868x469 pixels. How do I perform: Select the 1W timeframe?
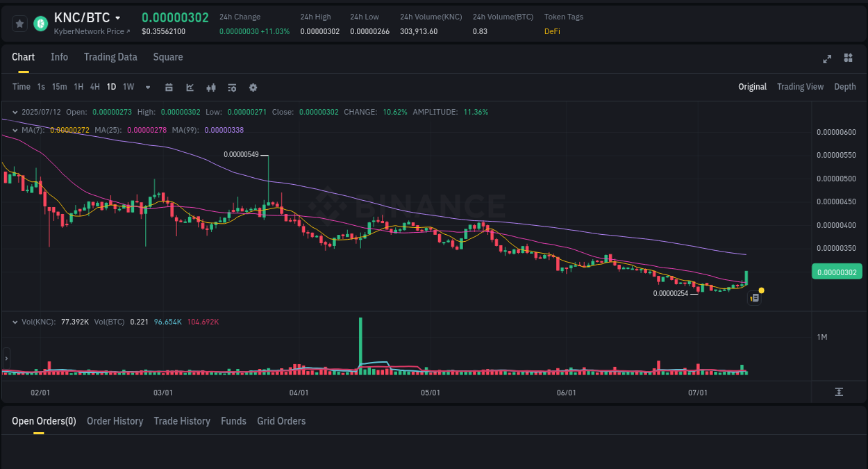tap(128, 87)
